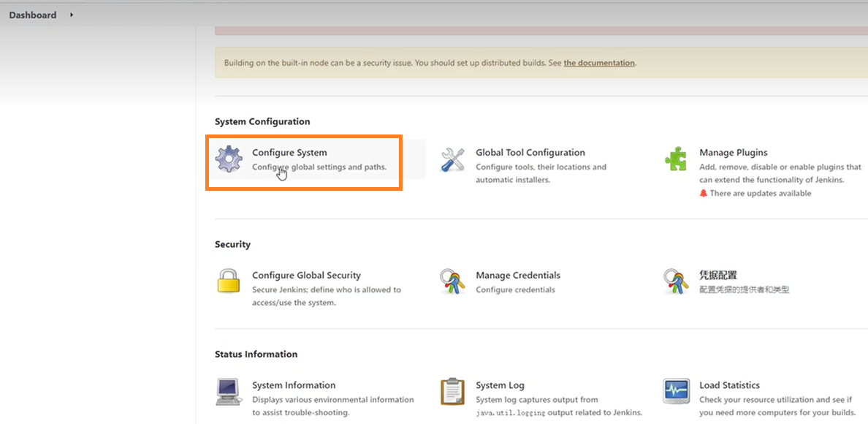Screen dimensions: 868x424
Task: Open the Global Tool Configuration title link
Action: pos(530,152)
